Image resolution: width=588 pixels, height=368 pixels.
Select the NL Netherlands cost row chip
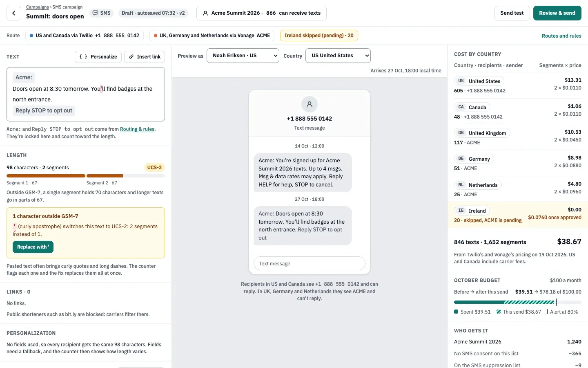click(x=478, y=185)
